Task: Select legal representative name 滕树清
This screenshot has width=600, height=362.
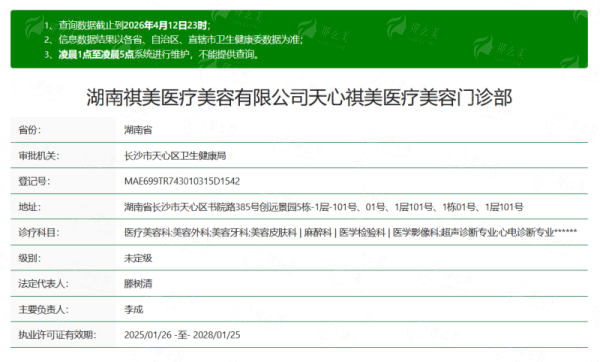Action: [x=138, y=284]
